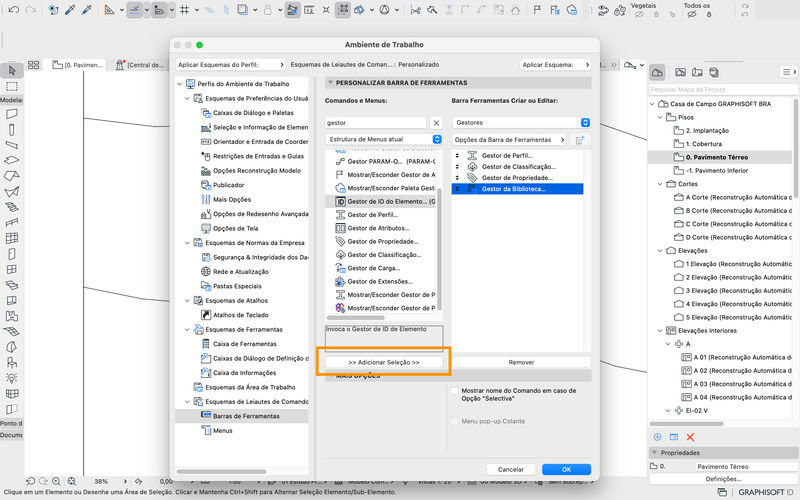800x500 pixels.
Task: Pick parameters with the eyedropper tool
Action: [70, 10]
